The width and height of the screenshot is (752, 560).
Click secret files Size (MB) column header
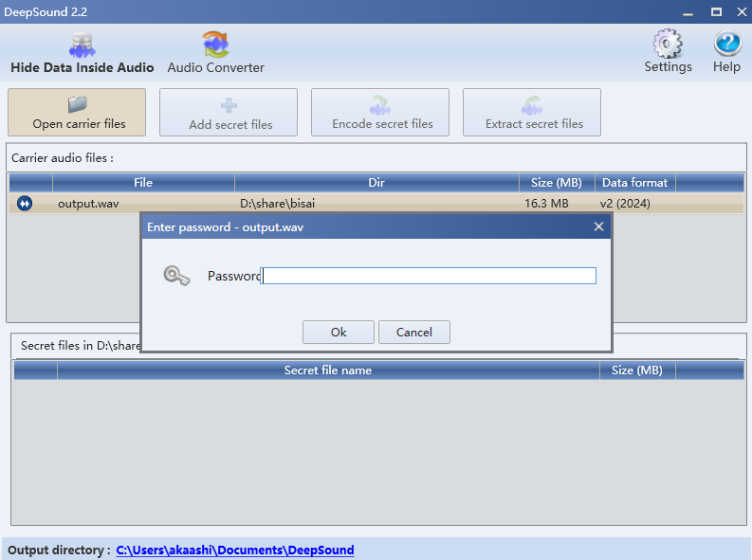pyautogui.click(x=637, y=370)
